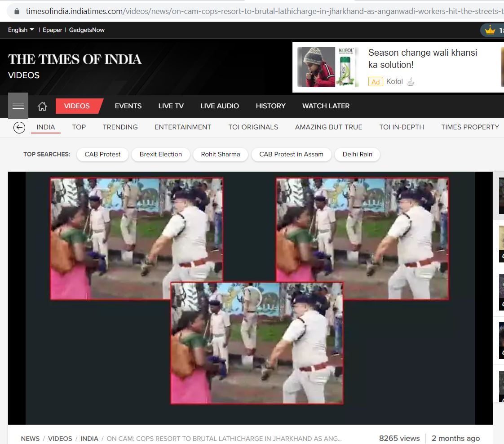Click the NEWS breadcrumb link
Image resolution: width=504 pixels, height=444 pixels.
[x=30, y=439]
